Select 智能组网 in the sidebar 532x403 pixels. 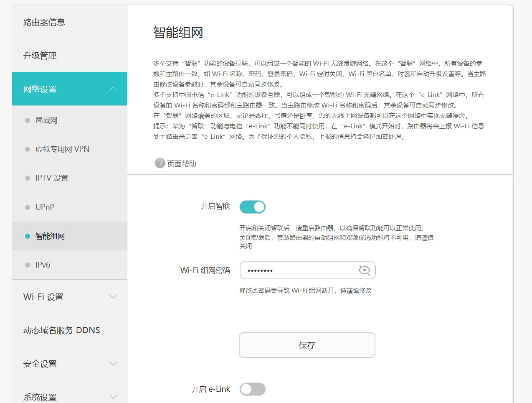(50, 236)
